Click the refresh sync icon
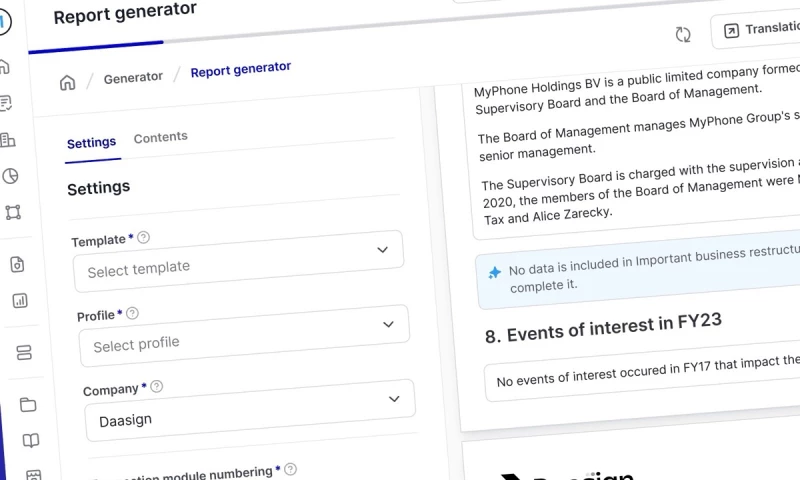This screenshot has height=480, width=800. [x=683, y=35]
